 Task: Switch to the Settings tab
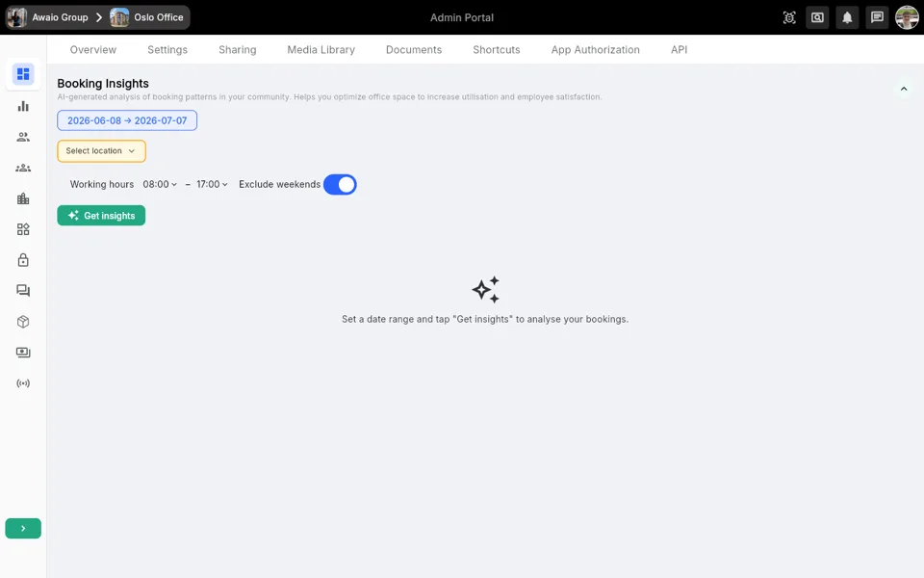(x=167, y=49)
